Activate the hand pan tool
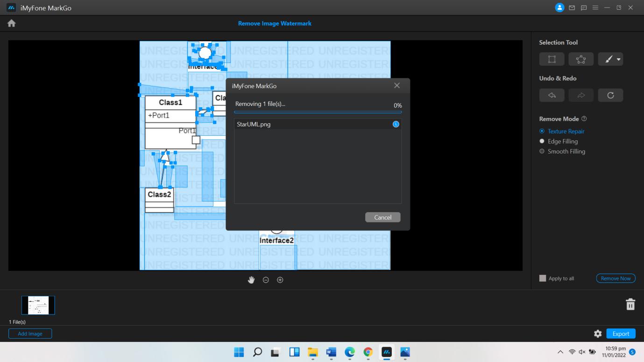 pos(251,280)
